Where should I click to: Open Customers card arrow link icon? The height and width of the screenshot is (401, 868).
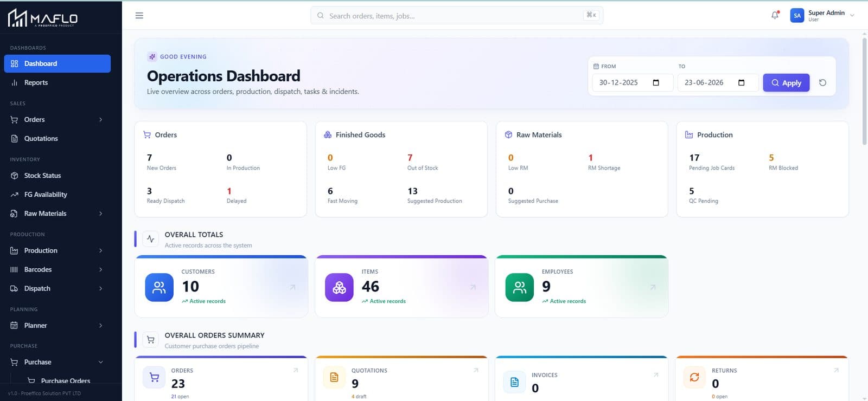click(x=292, y=287)
